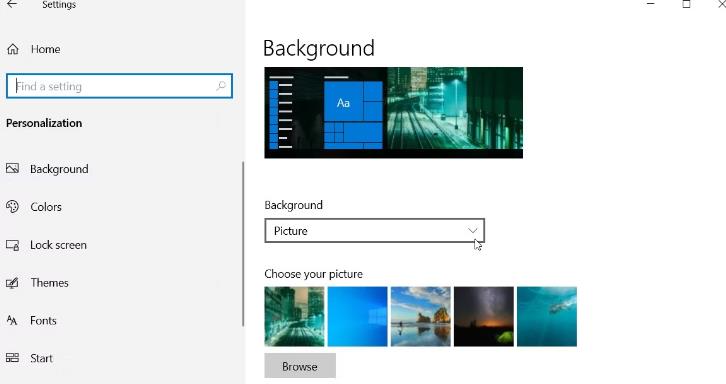
Task: Click the Personalization heading text
Action: click(44, 123)
